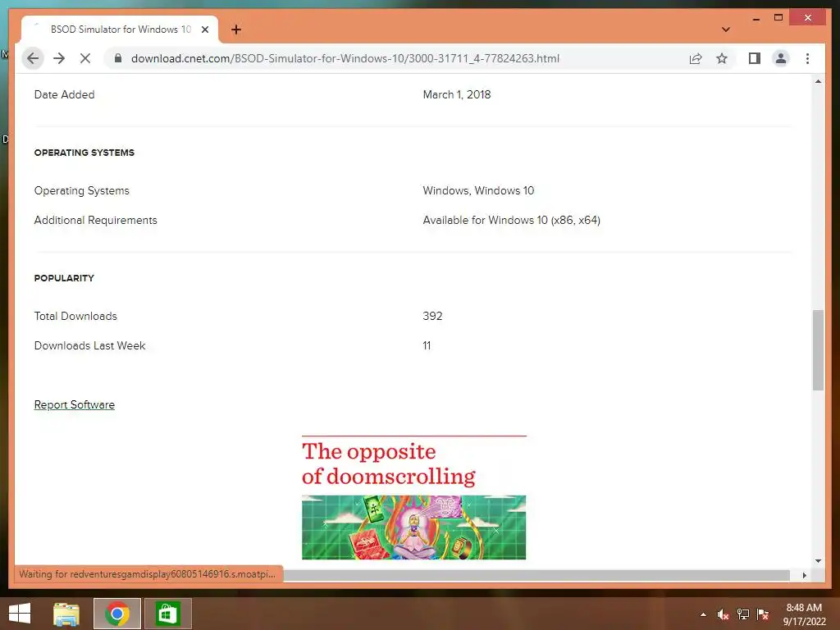Screen dimensions: 840x630
Task: Click the OPERATING SYSTEMS heading
Action: point(84,153)
